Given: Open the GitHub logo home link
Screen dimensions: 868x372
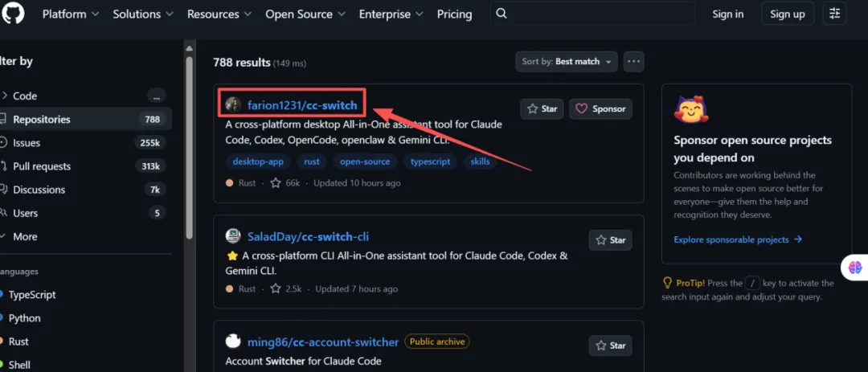Looking at the screenshot, I should [x=13, y=14].
